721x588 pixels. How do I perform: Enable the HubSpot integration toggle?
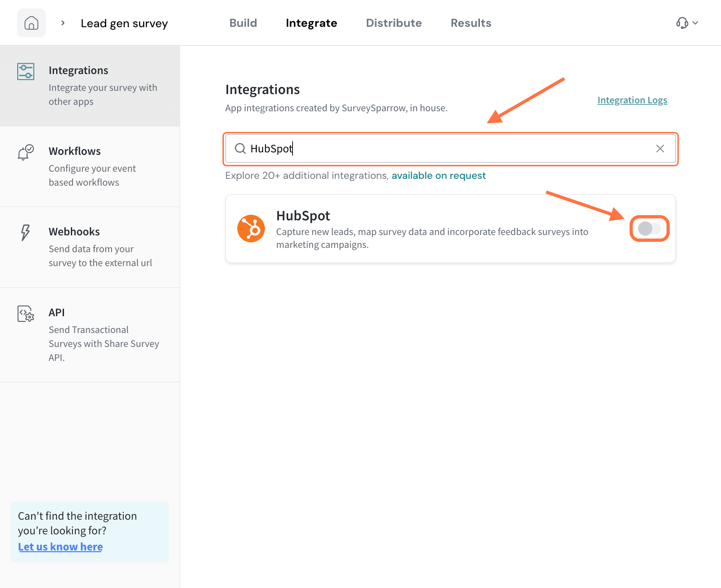pyautogui.click(x=649, y=229)
